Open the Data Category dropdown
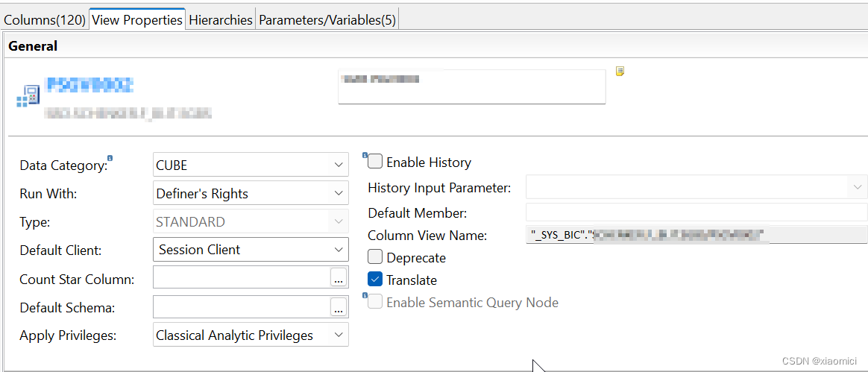This screenshot has height=372, width=868. [x=250, y=165]
